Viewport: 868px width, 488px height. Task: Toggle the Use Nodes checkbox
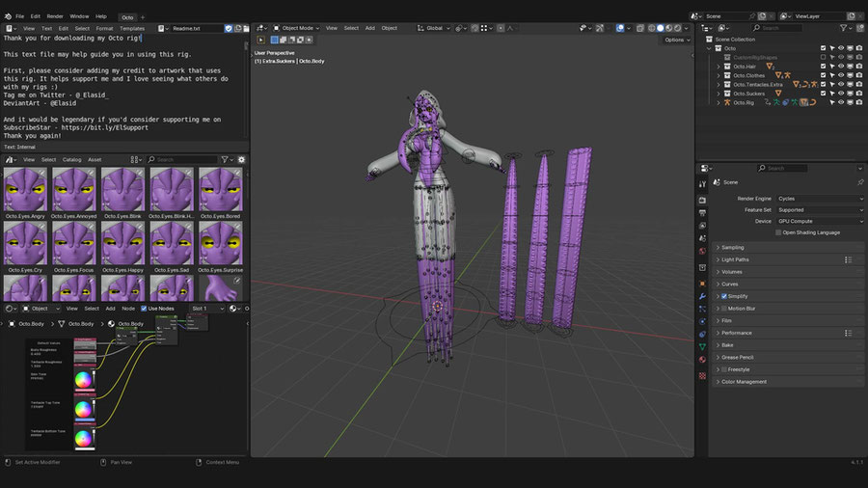click(143, 309)
